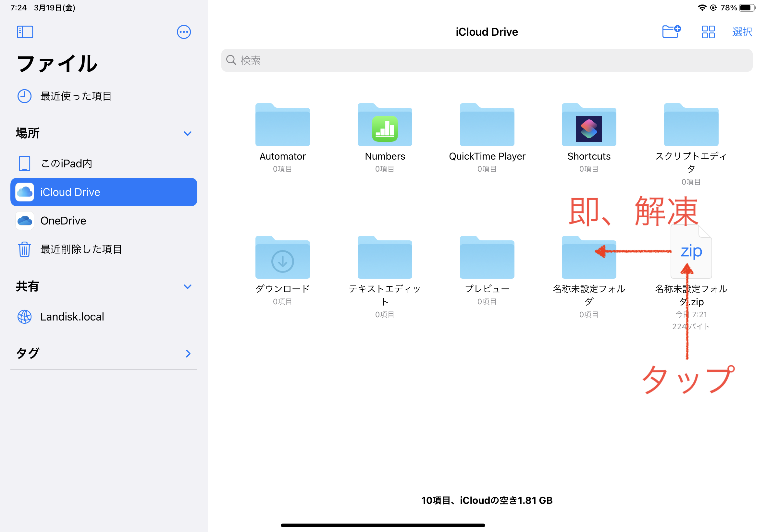Viewport: 766px width, 532px height.
Task: Open OneDrive in the sidebar
Action: pyautogui.click(x=63, y=221)
